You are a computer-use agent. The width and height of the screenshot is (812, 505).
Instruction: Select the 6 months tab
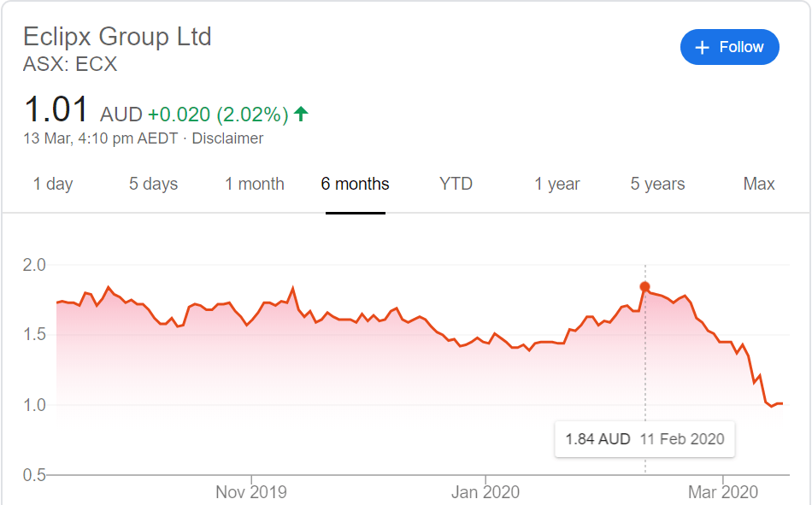[x=355, y=184]
